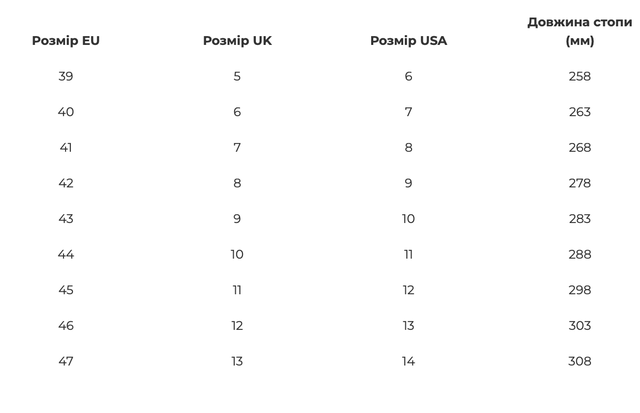Image resolution: width=640 pixels, height=413 pixels.
Task: Click the "Розмір USA" column header
Action: [x=408, y=41]
